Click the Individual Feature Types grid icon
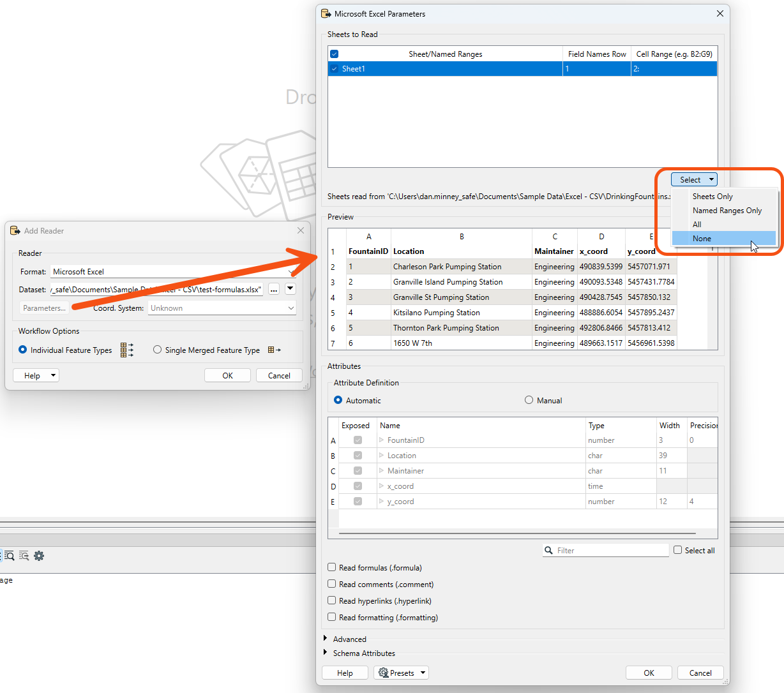The image size is (784, 693). pyautogui.click(x=126, y=350)
